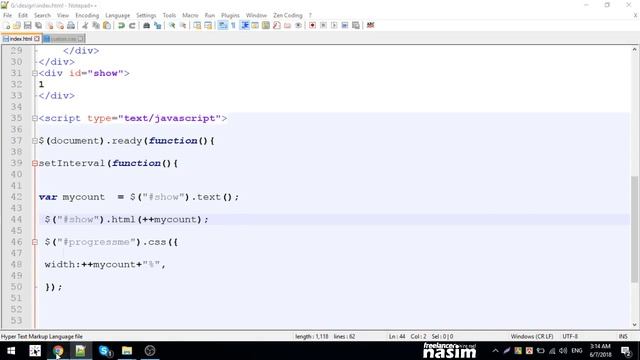
Task: Open Skype from the taskbar
Action: point(105,351)
